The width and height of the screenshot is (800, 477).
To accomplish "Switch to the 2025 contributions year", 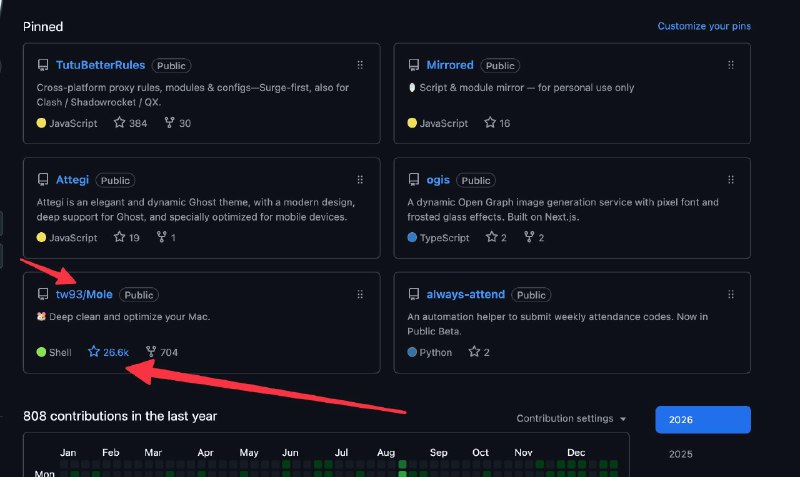I will [680, 454].
